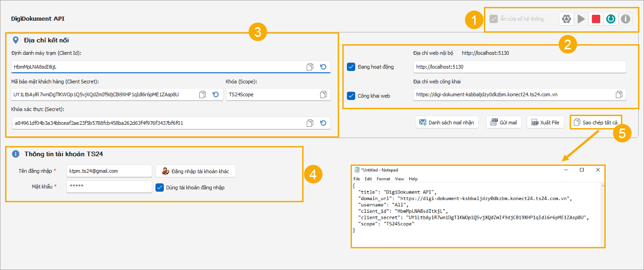This screenshot has width=644, height=270.
Task: Toggle the 'Đang hoạt động' checkbox
Action: pos(351,67)
